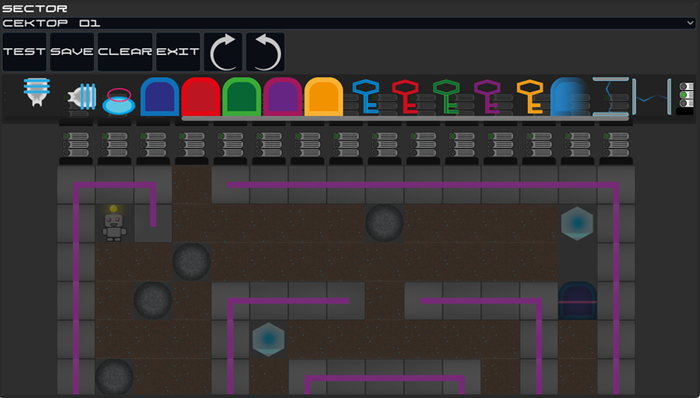Click the crystal above the map door

pos(577,224)
